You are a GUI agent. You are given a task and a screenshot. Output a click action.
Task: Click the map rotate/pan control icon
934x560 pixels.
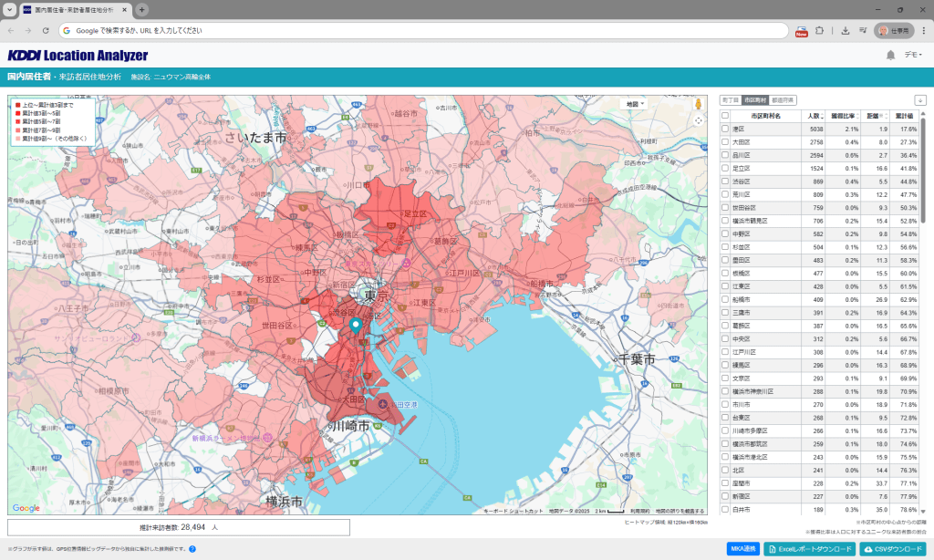[x=698, y=120]
